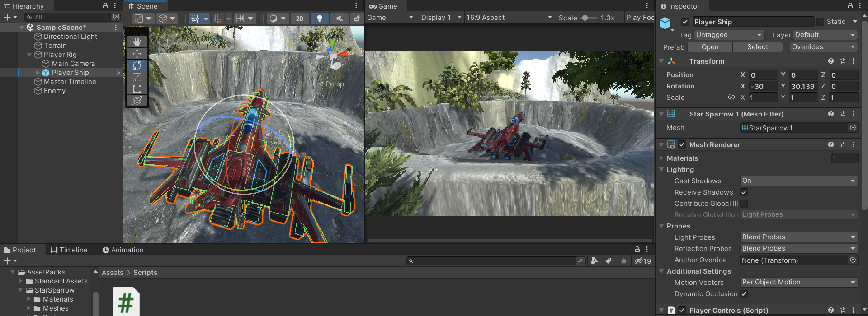The height and width of the screenshot is (316, 868).
Task: Click the prefab Select button
Action: (x=758, y=47)
